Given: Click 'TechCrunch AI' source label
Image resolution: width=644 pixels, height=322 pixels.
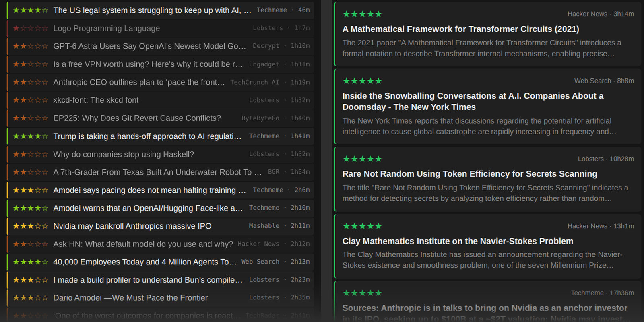Looking at the screenshot, I should pos(254,82).
